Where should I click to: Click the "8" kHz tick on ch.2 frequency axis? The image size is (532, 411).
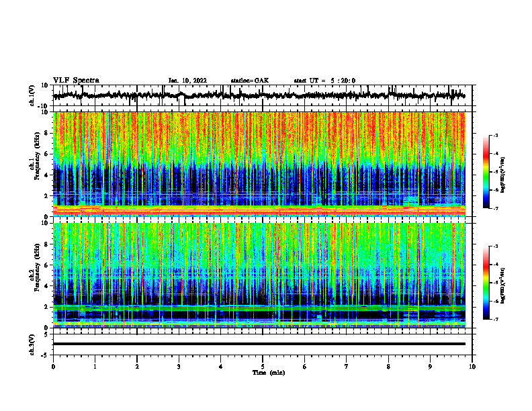pyautogui.click(x=46, y=244)
